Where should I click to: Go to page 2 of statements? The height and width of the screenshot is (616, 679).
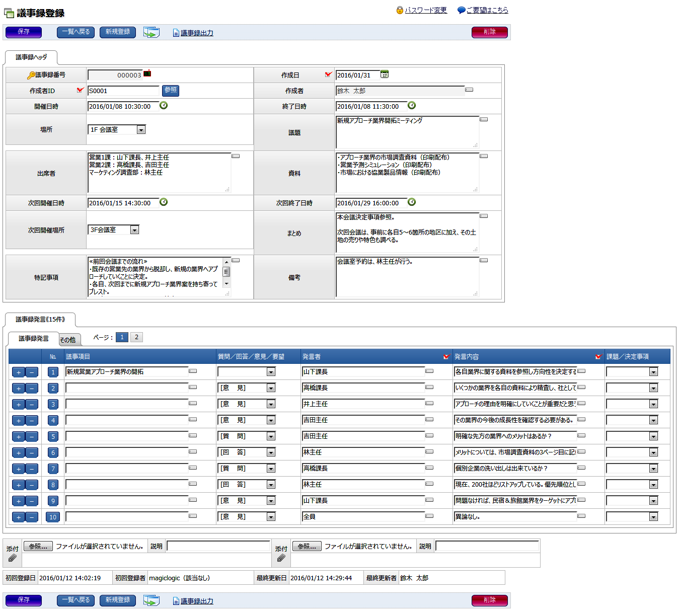tap(136, 337)
